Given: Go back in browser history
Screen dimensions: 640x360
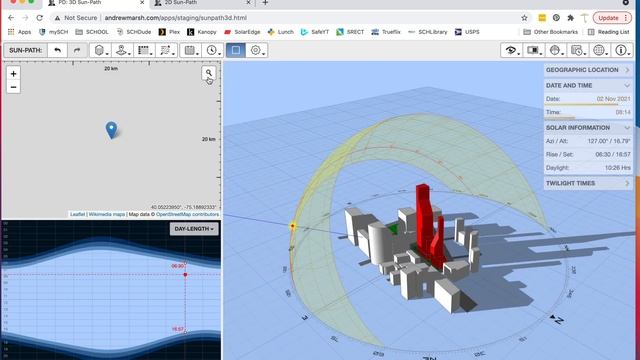Looking at the screenshot, I should click(11, 18).
